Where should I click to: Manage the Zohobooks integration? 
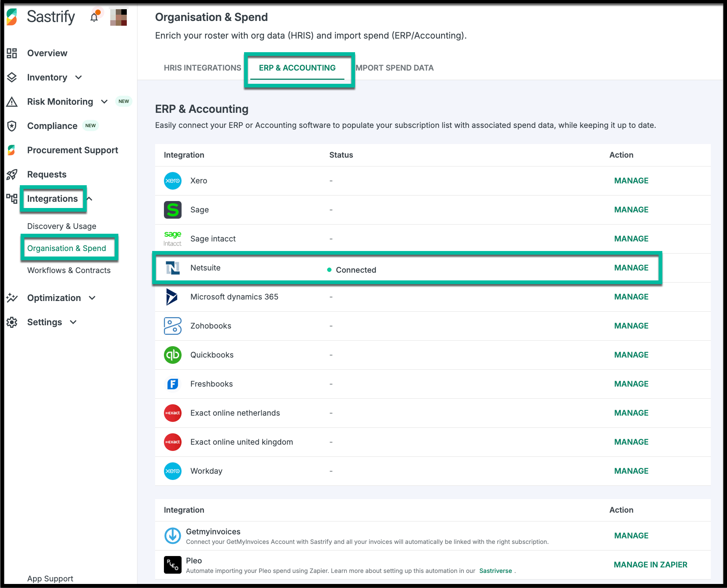pos(631,326)
